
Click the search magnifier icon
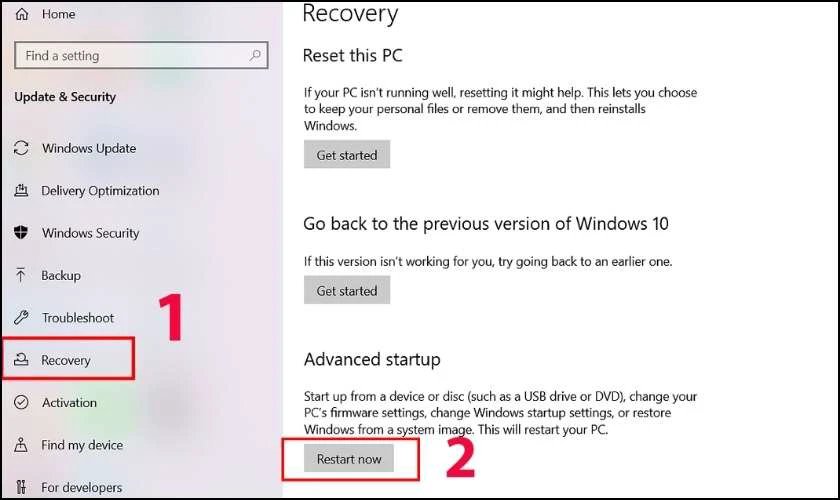256,55
